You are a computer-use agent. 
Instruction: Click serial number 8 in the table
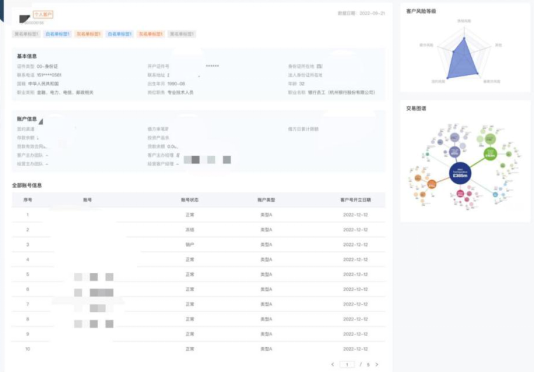point(28,319)
